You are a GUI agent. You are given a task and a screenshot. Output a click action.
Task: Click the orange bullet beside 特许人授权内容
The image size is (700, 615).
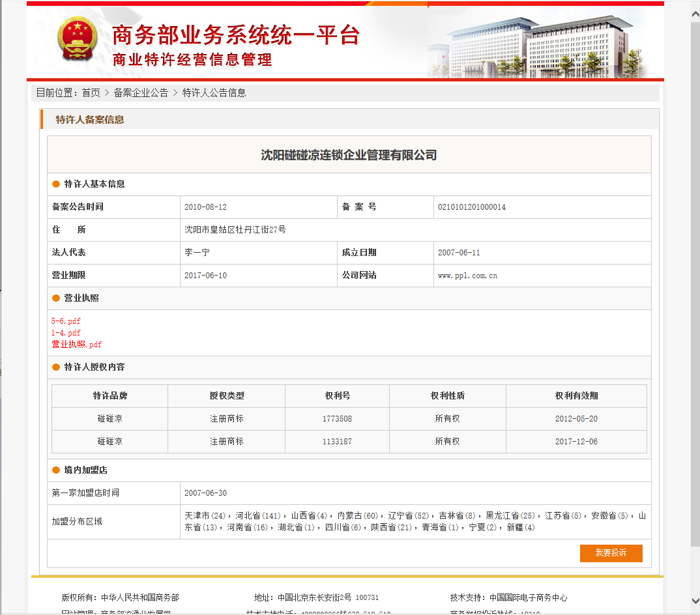pos(56,367)
